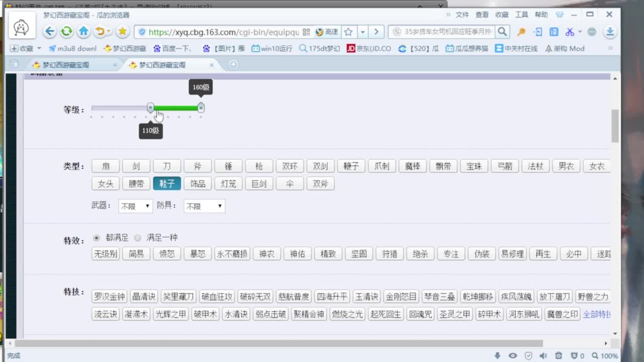Open the 京东 bookmark
Screen dimensions: 644x362
(369, 49)
